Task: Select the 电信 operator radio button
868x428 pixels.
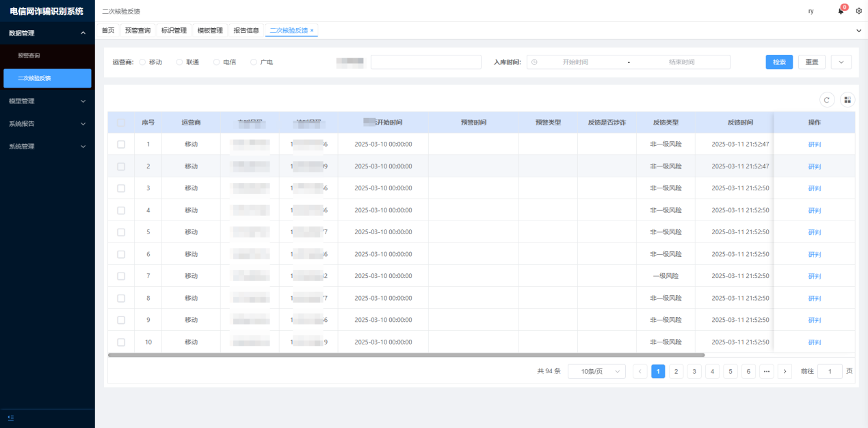Action: click(217, 62)
